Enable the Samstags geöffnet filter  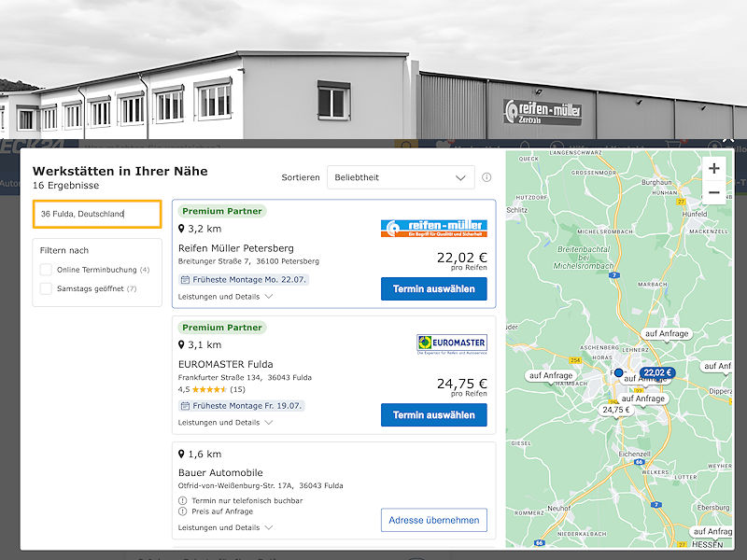46,288
